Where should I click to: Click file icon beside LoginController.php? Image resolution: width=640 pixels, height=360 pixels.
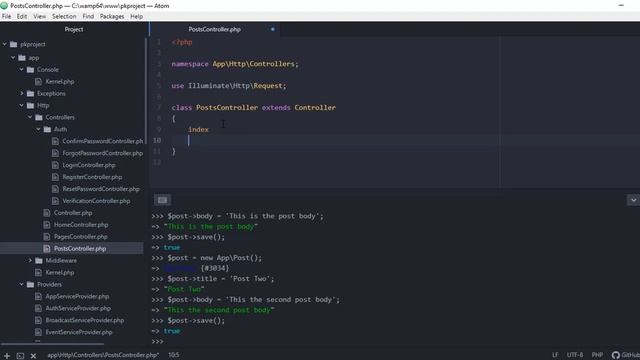(x=56, y=165)
